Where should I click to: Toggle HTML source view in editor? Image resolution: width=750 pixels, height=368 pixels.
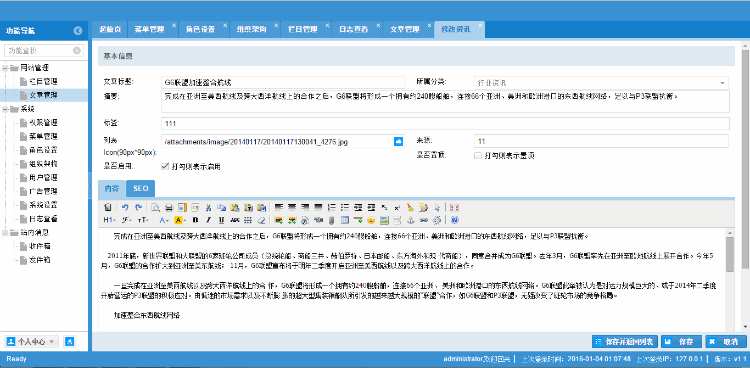tap(108, 207)
